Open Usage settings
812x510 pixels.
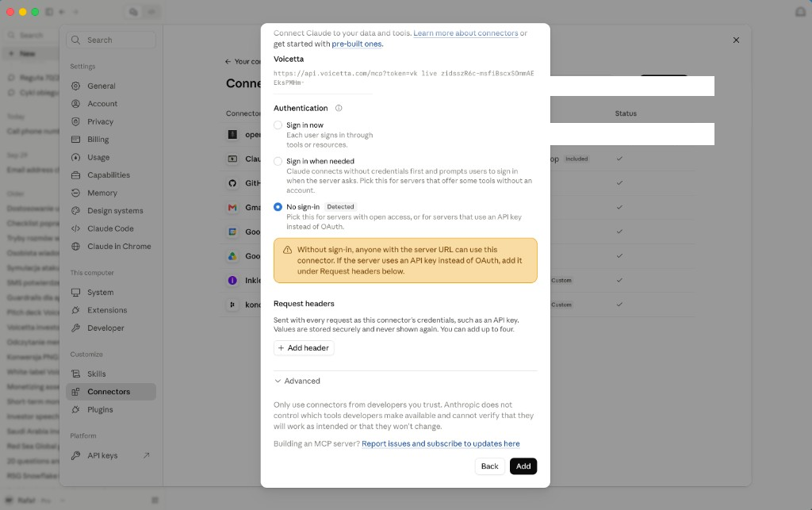(111, 157)
